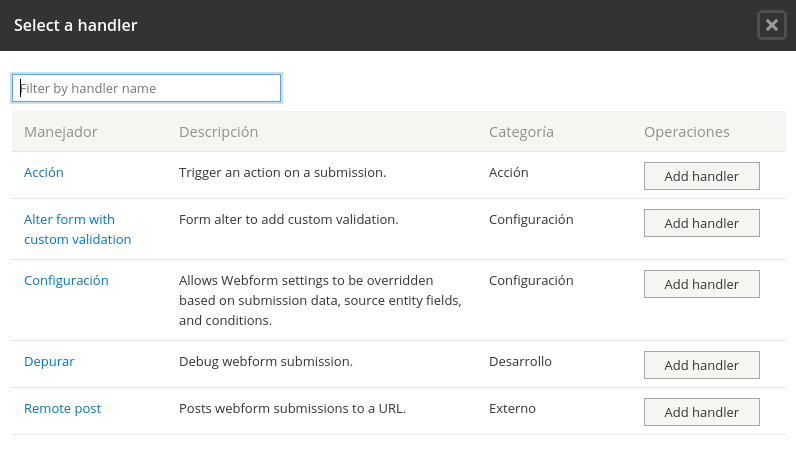Add handler for Configuración row

pos(702,284)
